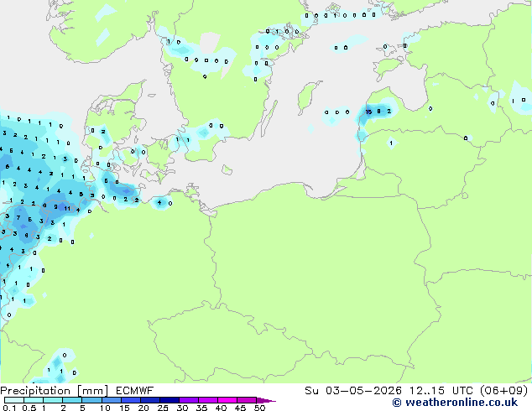Click the legend label '50'
532x411 pixels.
(259, 408)
